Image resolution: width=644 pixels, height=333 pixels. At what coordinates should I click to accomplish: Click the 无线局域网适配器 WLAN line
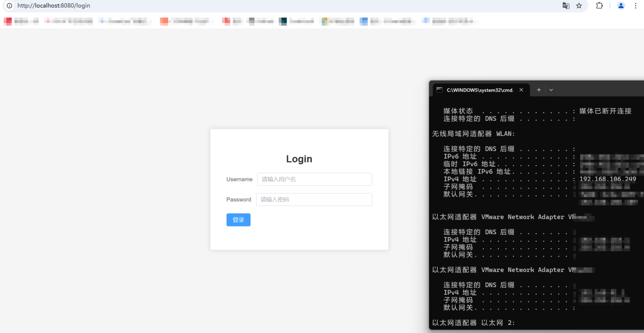pos(473,134)
